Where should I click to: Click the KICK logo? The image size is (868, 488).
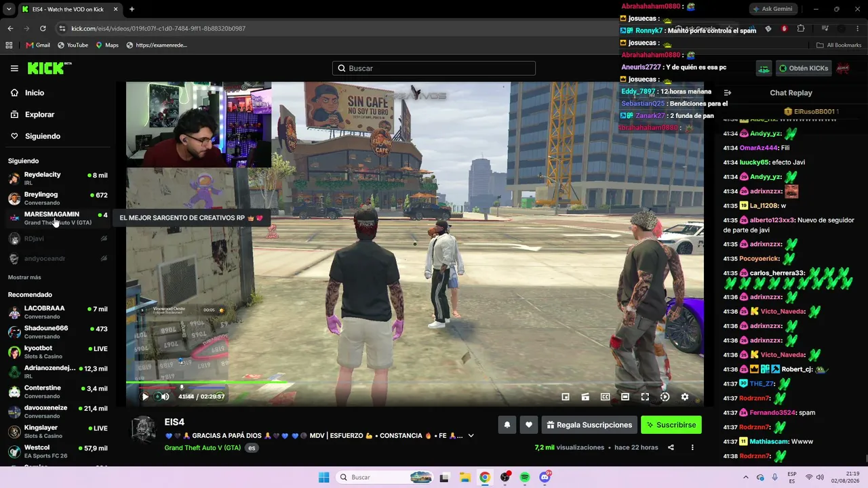(x=50, y=68)
